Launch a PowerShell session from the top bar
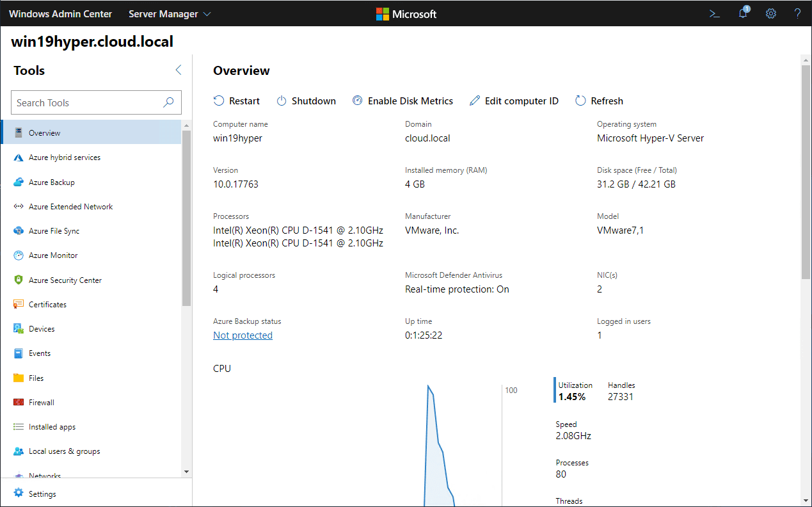Image resolution: width=812 pixels, height=507 pixels. tap(714, 13)
